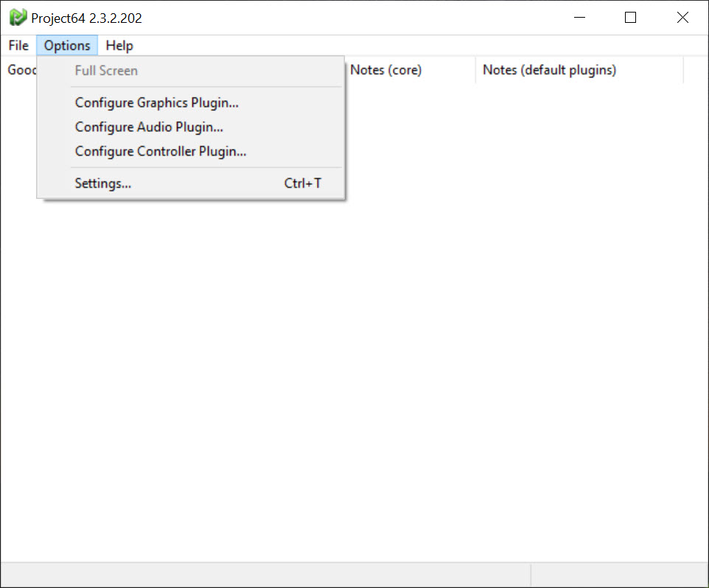Close the Project64 window
This screenshot has height=588, width=709.
(682, 18)
